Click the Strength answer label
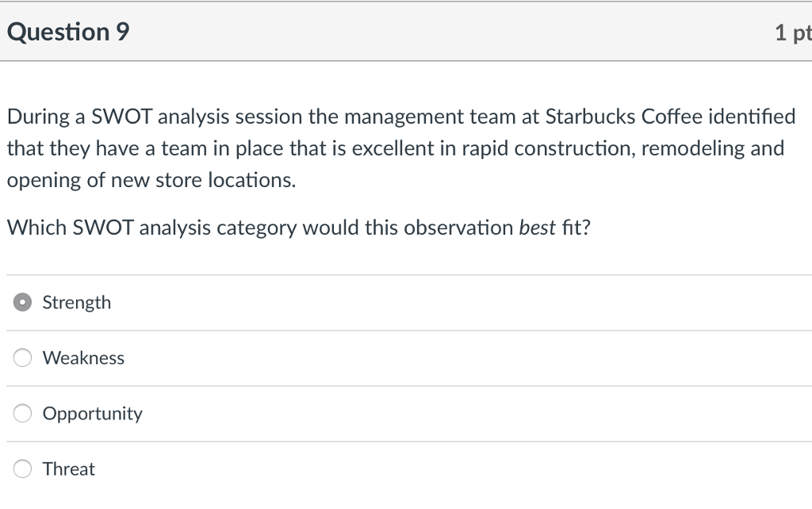The height and width of the screenshot is (509, 812). [77, 303]
